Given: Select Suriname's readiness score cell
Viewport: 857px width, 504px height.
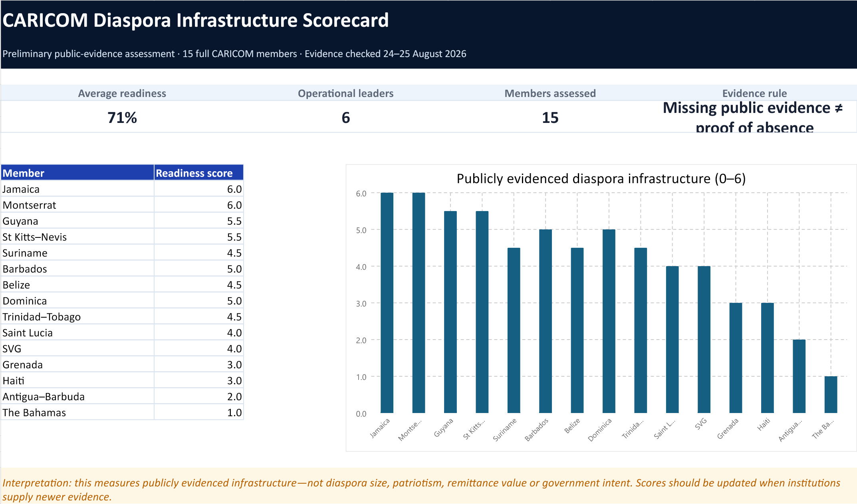Looking at the screenshot, I should [x=199, y=253].
